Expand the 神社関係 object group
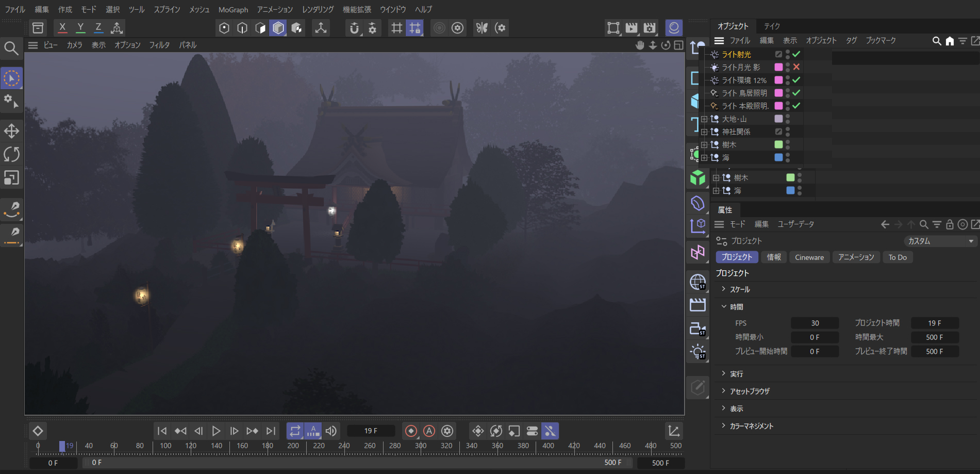The height and width of the screenshot is (474, 980). 704,132
